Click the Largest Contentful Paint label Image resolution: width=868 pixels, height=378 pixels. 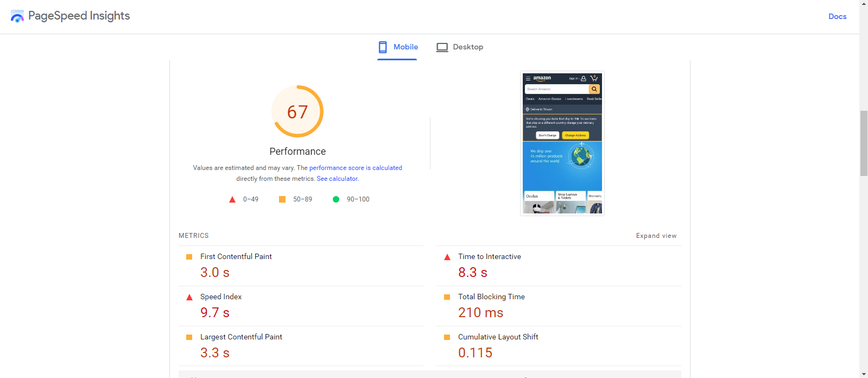(241, 337)
